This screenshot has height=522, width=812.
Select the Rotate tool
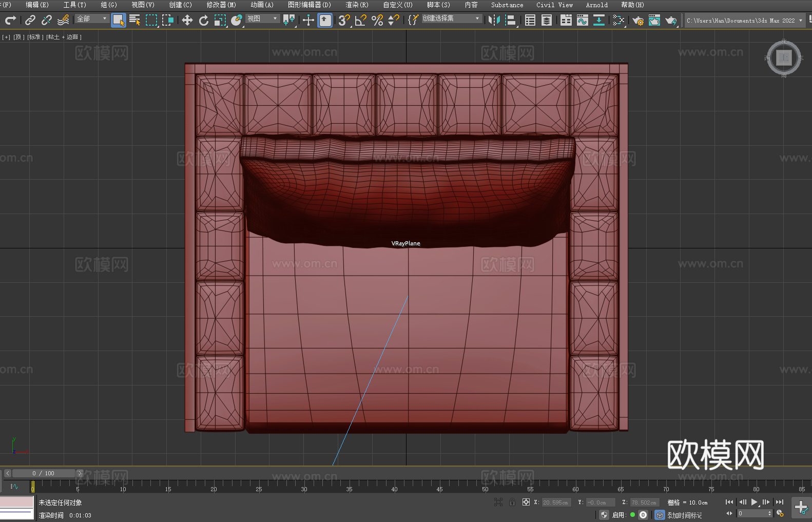(x=204, y=20)
